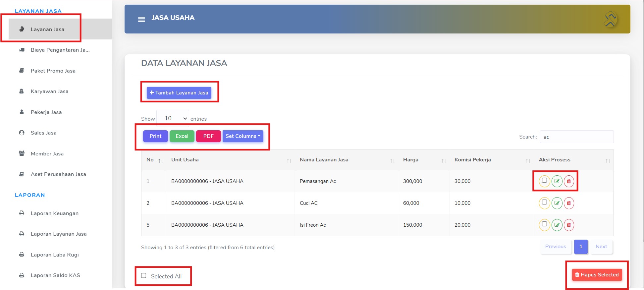The height and width of the screenshot is (290, 644).
Task: Click the printer icon for Laporan Laba Rugi
Action: click(x=22, y=255)
